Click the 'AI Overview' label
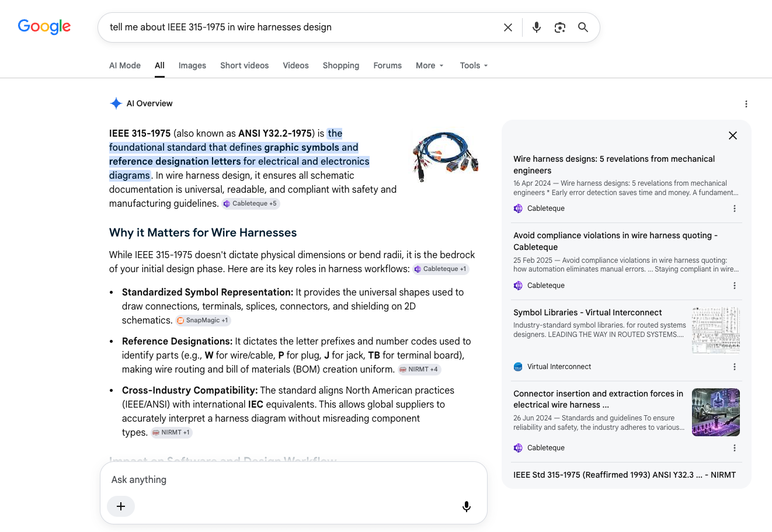The width and height of the screenshot is (772, 532). pos(149,103)
